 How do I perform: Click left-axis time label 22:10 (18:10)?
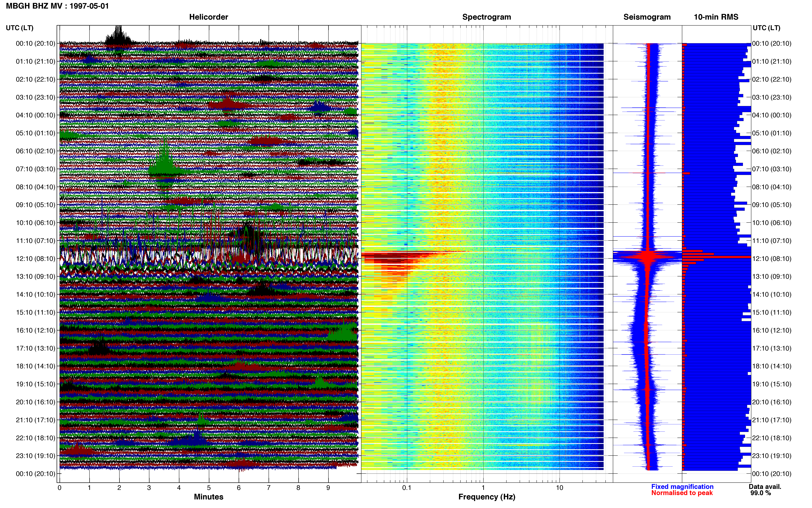pos(36,438)
